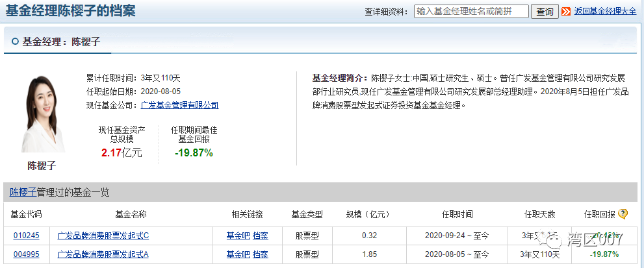Viewport: 644px width, 268px height.
Task: Open the 广发基金管理有限公司 company link
Action: click(x=179, y=105)
